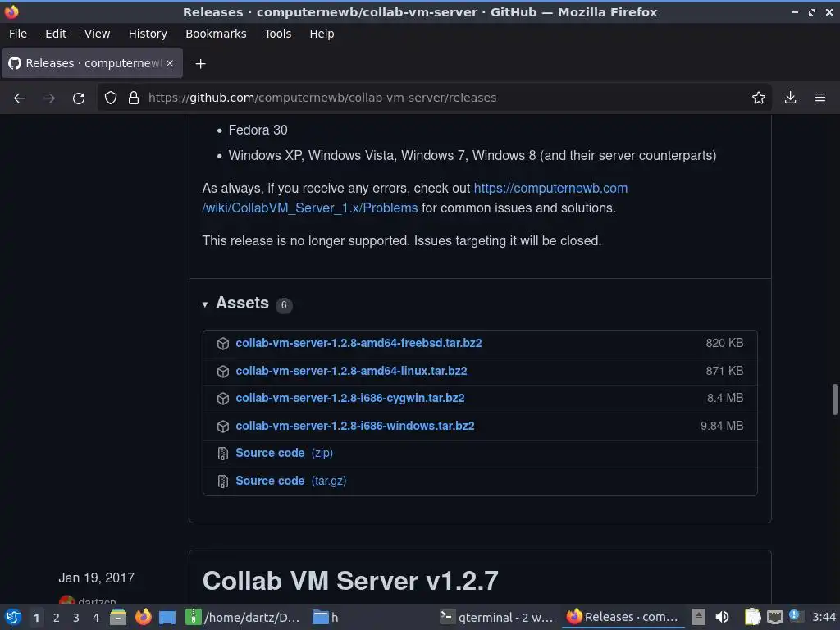Download collab-vm-server-1.2.8-i686-cygwin.tar.bz2
This screenshot has width=840, height=630.
349,398
